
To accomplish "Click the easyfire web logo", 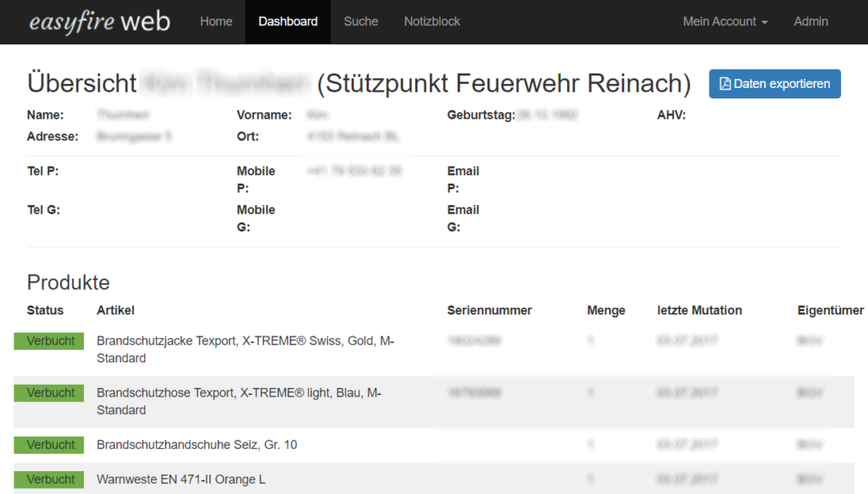I will [100, 22].
